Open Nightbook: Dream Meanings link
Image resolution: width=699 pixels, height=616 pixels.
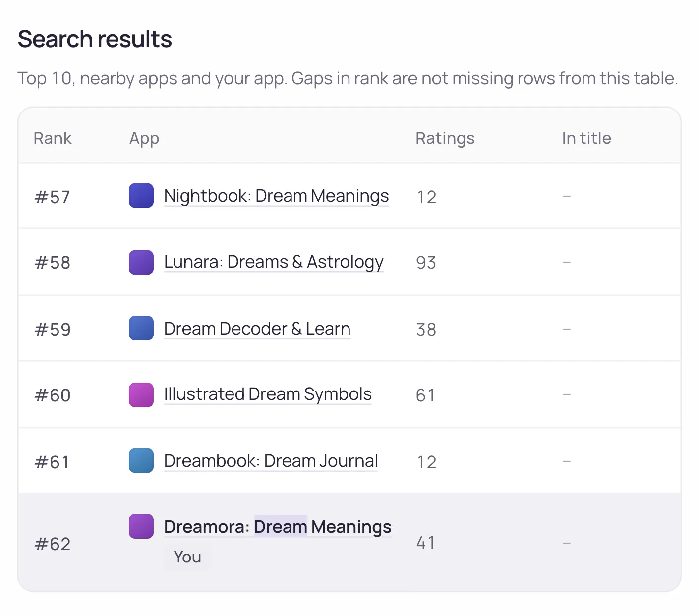[x=276, y=196]
